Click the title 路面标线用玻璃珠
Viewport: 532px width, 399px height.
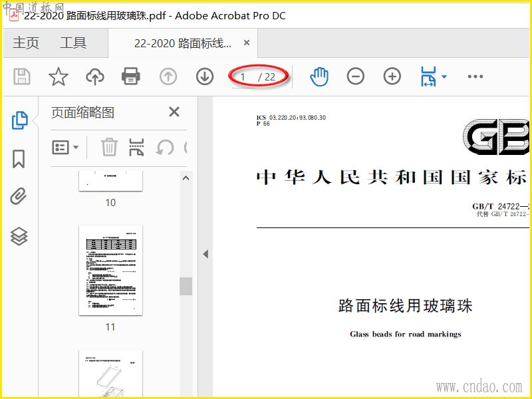pyautogui.click(x=405, y=306)
